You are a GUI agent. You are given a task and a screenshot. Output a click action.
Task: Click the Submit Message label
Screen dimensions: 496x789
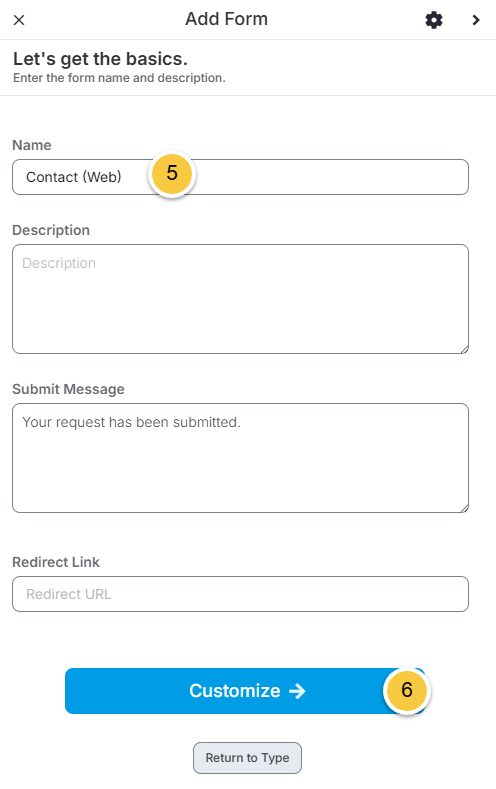tap(68, 389)
